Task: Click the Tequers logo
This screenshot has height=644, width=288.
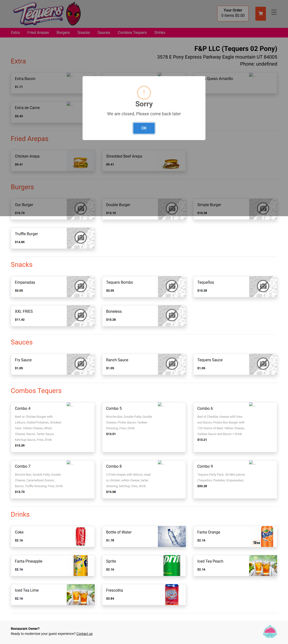Action: [x=47, y=14]
